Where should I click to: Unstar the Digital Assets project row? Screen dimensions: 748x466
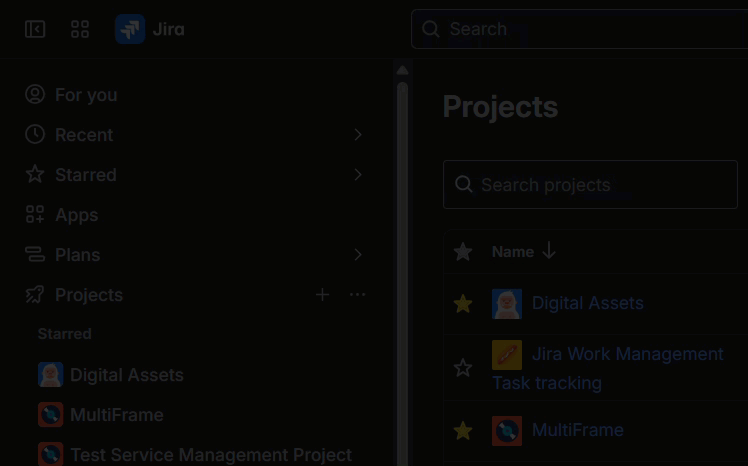463,303
